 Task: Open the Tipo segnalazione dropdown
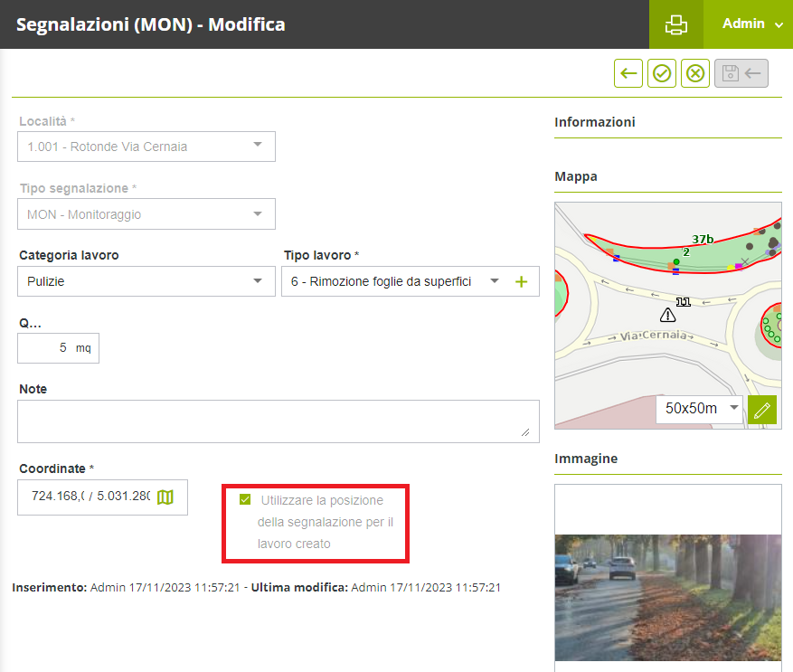[x=258, y=214]
